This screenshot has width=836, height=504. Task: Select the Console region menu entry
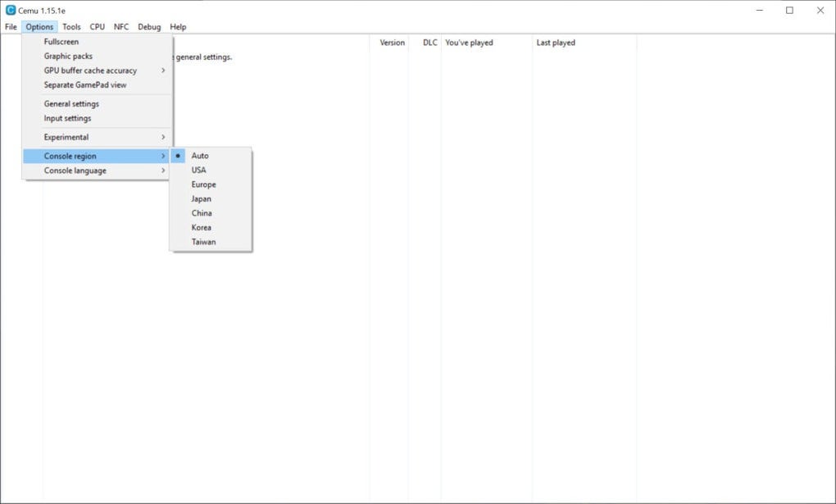click(98, 157)
